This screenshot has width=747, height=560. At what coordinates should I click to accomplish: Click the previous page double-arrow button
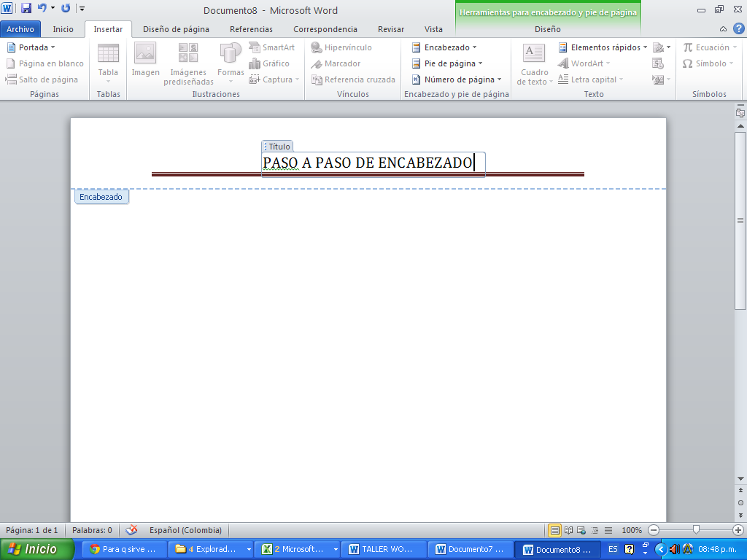pos(740,490)
